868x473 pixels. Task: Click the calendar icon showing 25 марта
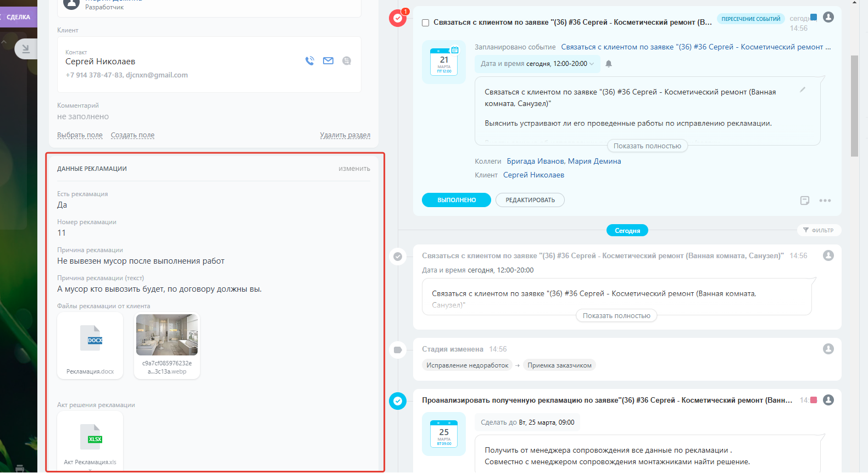click(x=444, y=434)
